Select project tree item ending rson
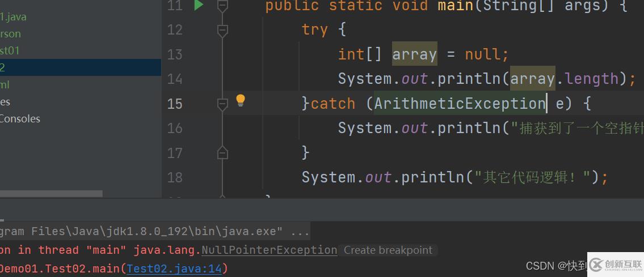Screen dimensions: 644x277 pyautogui.click(x=10, y=33)
